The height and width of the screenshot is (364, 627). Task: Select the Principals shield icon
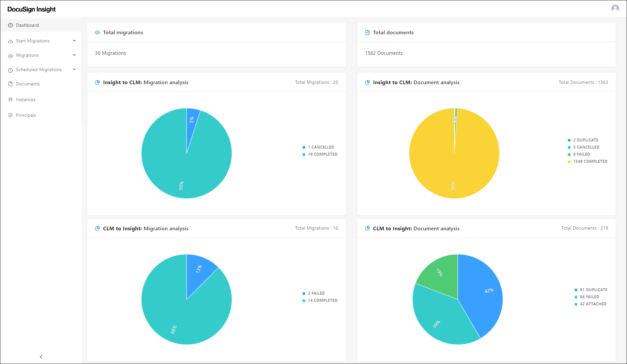pyautogui.click(x=11, y=115)
